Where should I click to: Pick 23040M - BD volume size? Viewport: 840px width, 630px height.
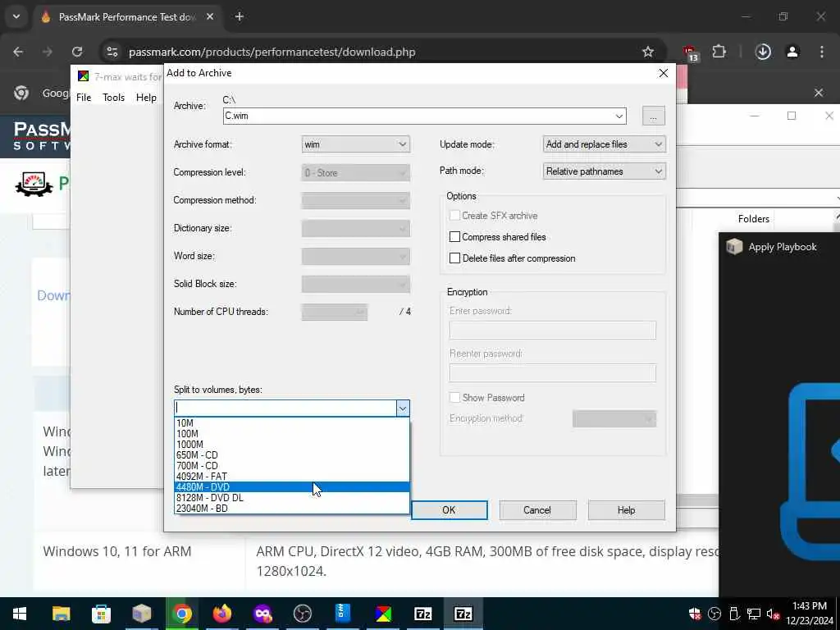292,509
